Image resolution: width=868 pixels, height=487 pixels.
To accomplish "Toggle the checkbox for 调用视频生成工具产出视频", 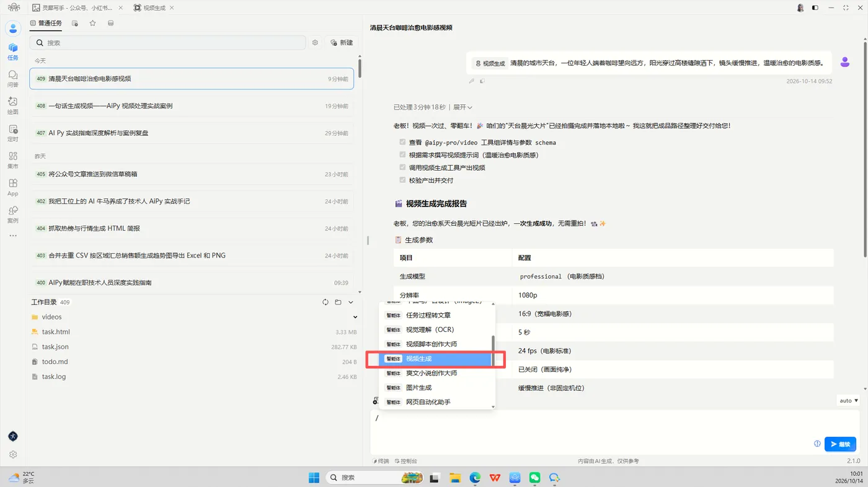I will coord(403,168).
